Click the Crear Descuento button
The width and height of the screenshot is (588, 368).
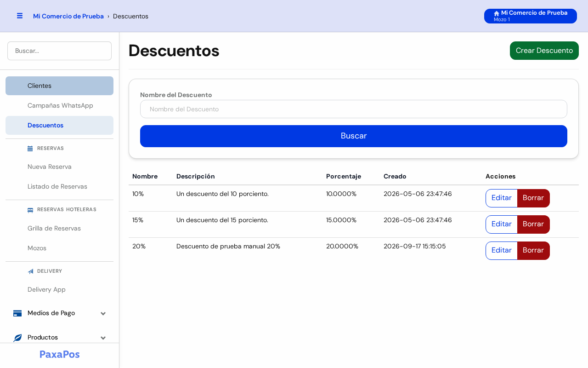544,51
